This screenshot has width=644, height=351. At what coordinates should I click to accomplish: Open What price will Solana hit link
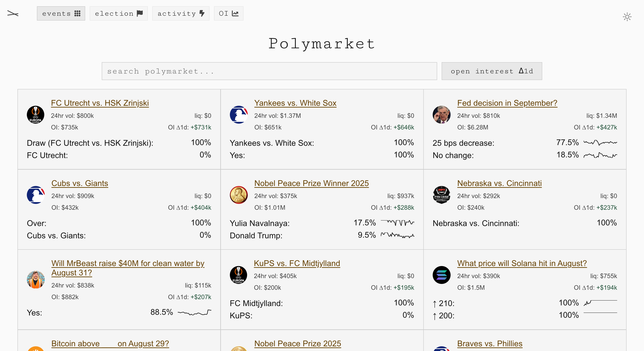[x=521, y=263]
